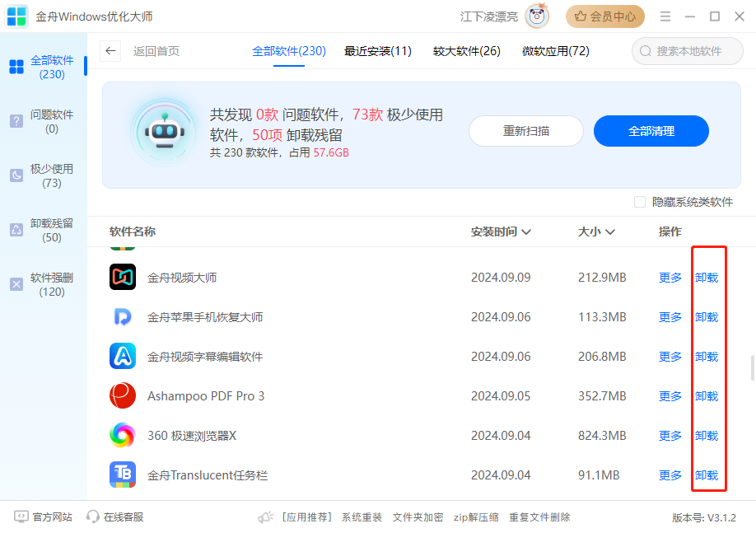Screen dimensions: 756x533
Task: Click the 824.3MB size cell
Action: [602, 436]
